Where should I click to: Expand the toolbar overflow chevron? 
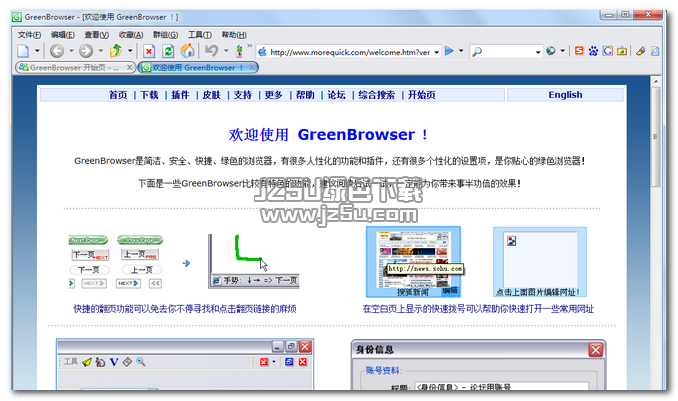[x=249, y=46]
